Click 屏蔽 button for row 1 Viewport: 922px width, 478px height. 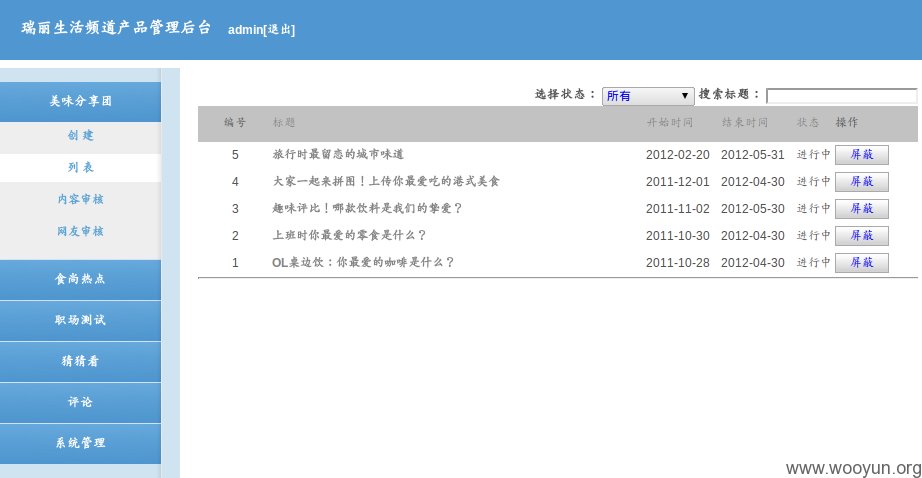tap(861, 263)
